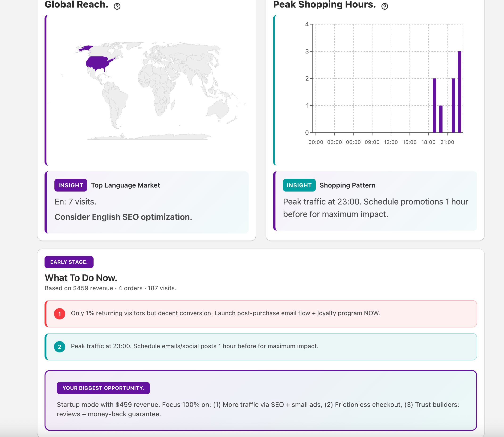Click the red number 1 circle icon
The height and width of the screenshot is (437, 504).
pos(60,314)
